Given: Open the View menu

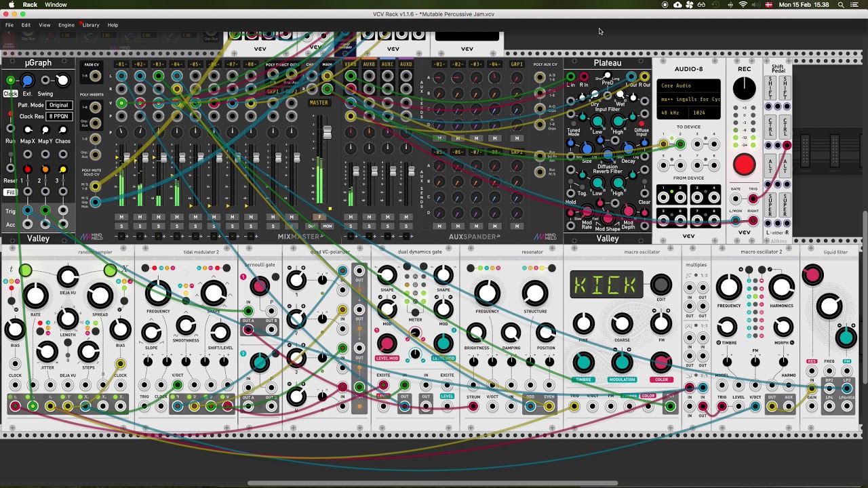Looking at the screenshot, I should click(x=45, y=25).
